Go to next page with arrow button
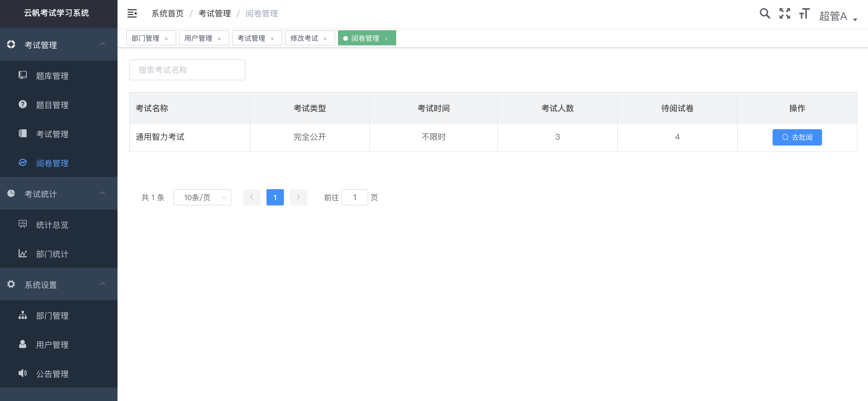 (298, 197)
